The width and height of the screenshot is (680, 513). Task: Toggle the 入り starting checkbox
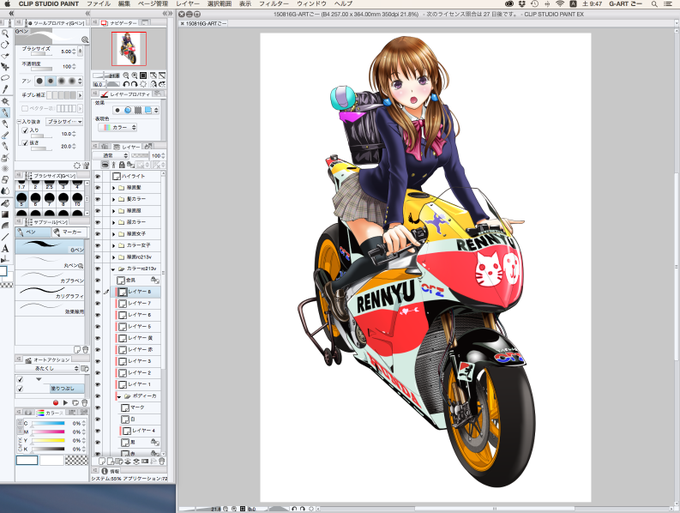click(25, 130)
